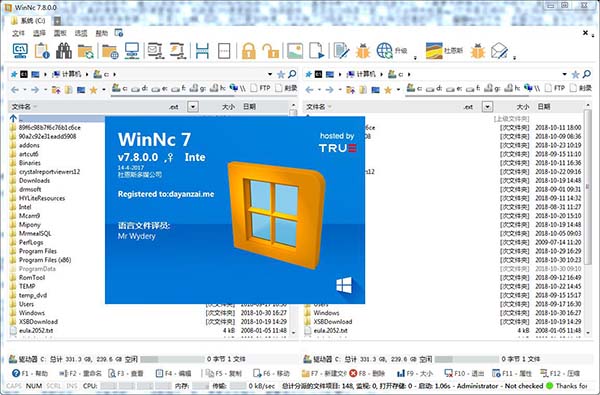Open the 选择 menu
Screen dimensions: 600x395
[x=39, y=33]
